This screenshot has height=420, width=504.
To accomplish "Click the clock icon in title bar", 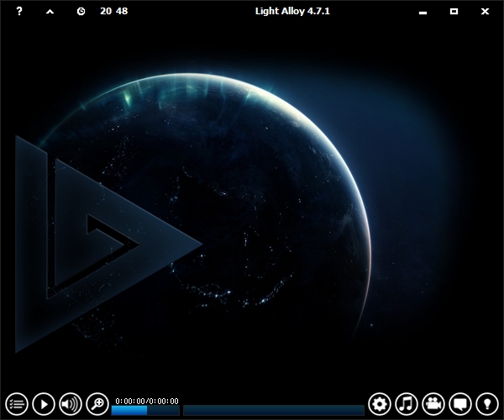I will tap(81, 11).
